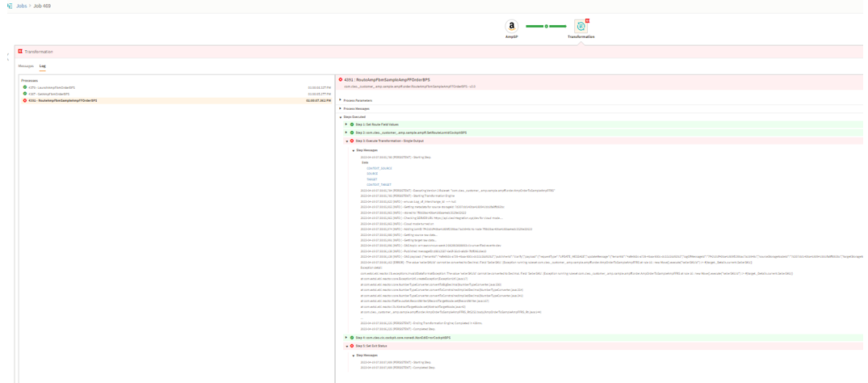Click the 'Processes' panel heading
Image resolution: width=868 pixels, height=383 pixels.
(29, 80)
